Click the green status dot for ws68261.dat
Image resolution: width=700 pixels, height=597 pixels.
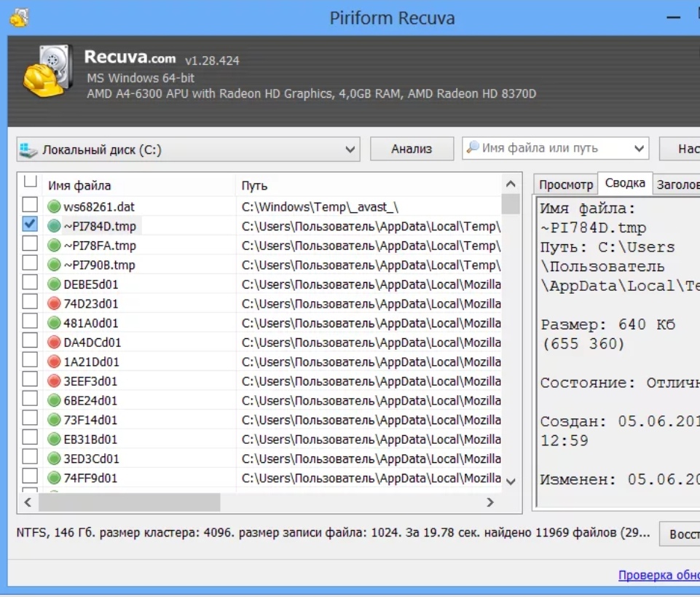[54, 206]
